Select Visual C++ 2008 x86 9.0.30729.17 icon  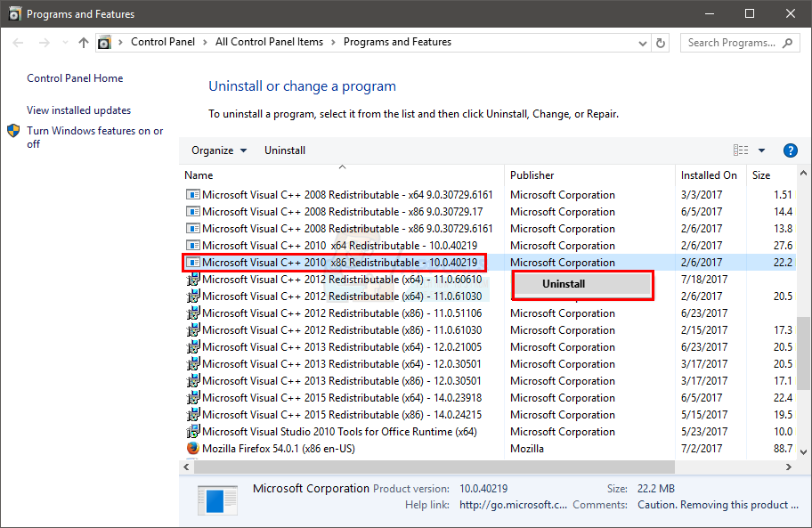tap(193, 212)
